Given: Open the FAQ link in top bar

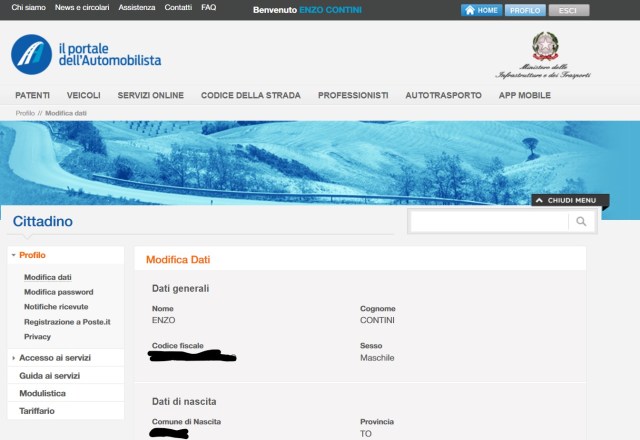Looking at the screenshot, I should (208, 7).
